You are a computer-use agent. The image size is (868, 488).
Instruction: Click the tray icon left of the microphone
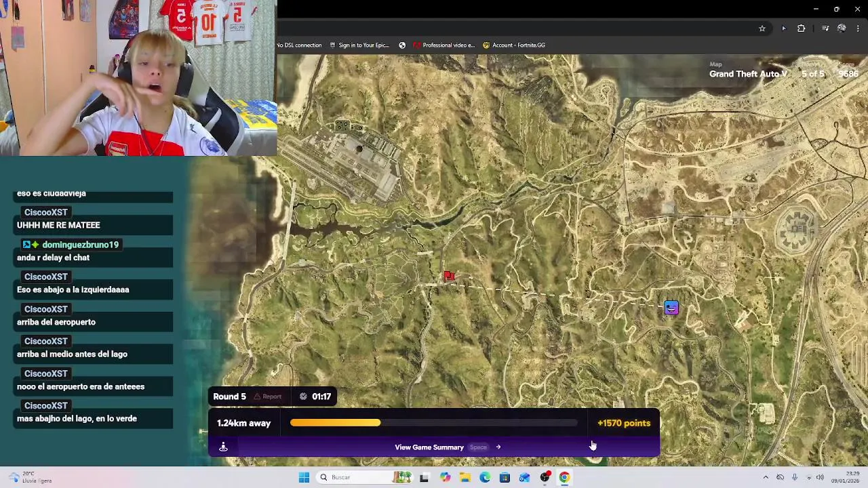click(x=780, y=477)
